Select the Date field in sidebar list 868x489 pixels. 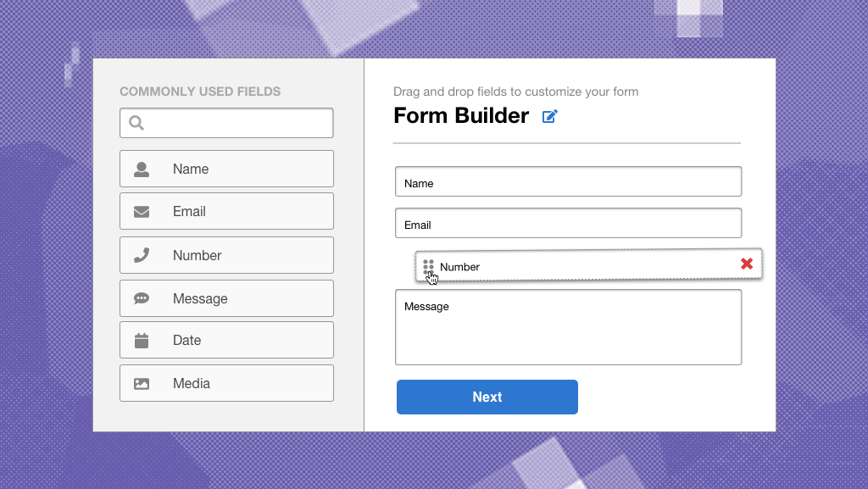(x=226, y=340)
